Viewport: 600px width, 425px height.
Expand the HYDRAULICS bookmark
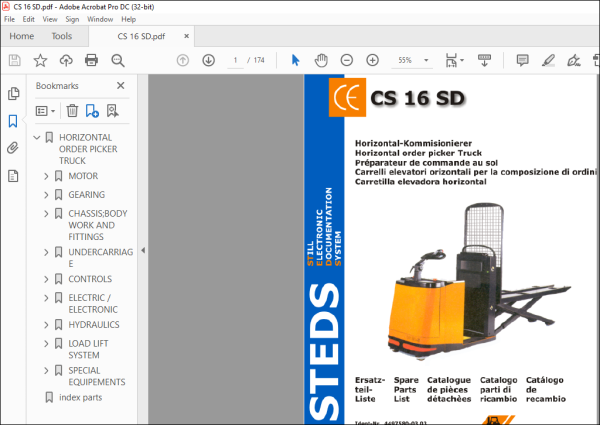tap(46, 325)
